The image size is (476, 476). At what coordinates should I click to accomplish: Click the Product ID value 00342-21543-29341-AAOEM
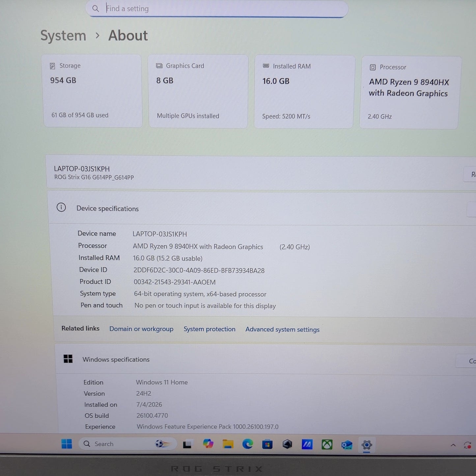[x=175, y=282]
